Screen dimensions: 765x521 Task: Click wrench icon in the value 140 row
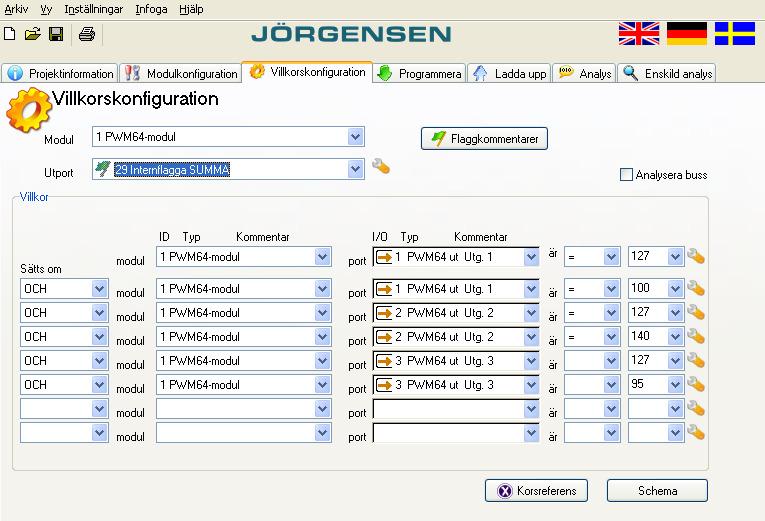pos(696,336)
